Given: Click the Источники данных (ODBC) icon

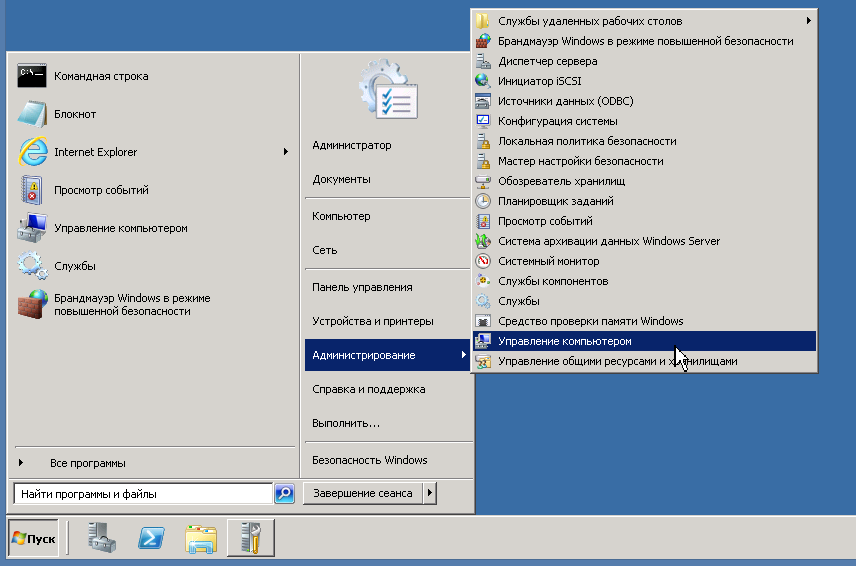Looking at the screenshot, I should tap(483, 101).
